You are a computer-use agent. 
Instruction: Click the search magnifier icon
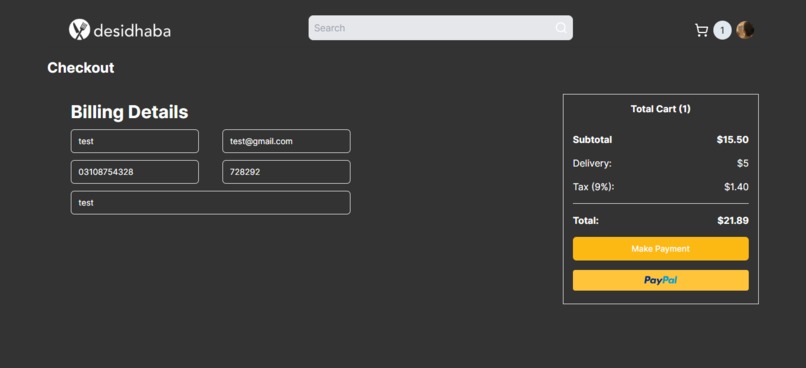click(561, 28)
